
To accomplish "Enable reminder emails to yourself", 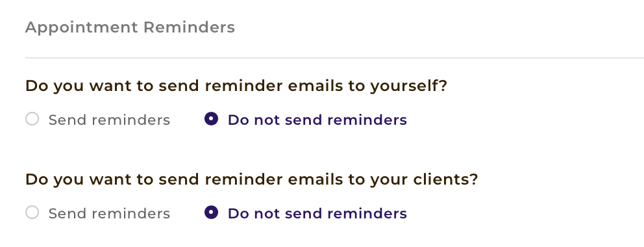I will (x=32, y=119).
